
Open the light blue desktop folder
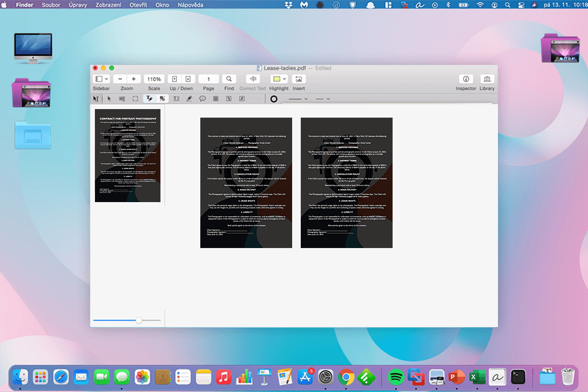click(x=33, y=135)
